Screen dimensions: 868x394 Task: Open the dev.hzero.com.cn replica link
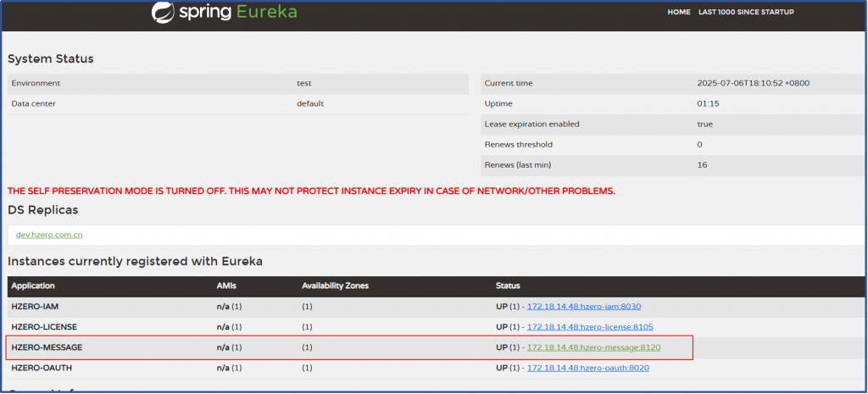click(49, 234)
